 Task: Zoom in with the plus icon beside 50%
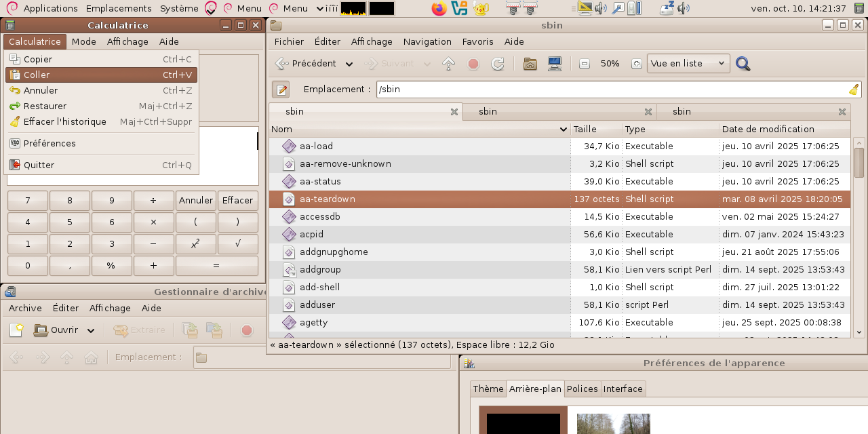click(x=636, y=64)
